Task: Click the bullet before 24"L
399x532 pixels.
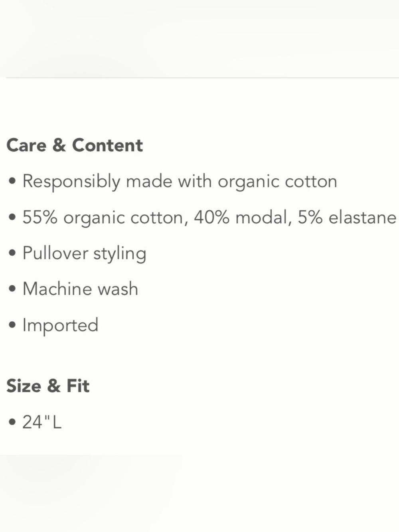Action: tap(13, 422)
